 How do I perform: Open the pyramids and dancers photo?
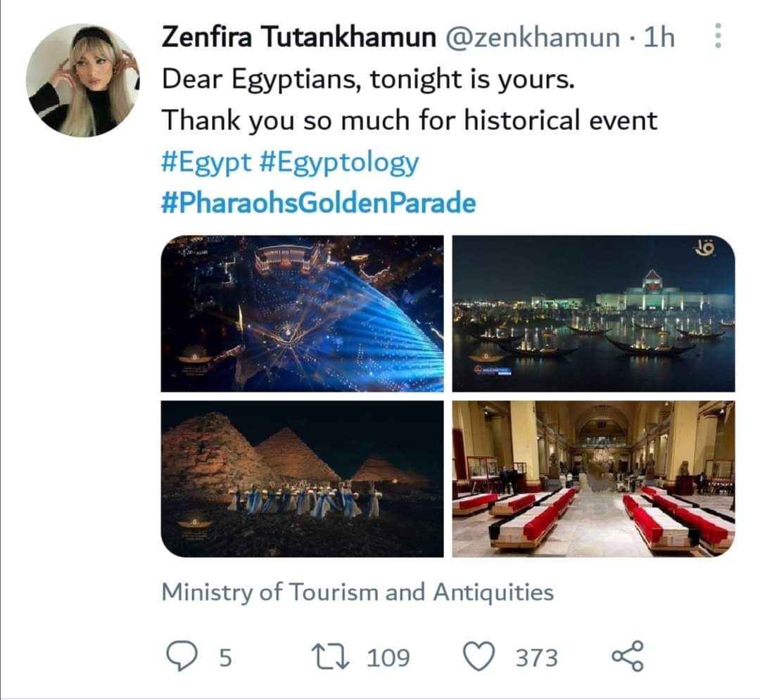(303, 478)
